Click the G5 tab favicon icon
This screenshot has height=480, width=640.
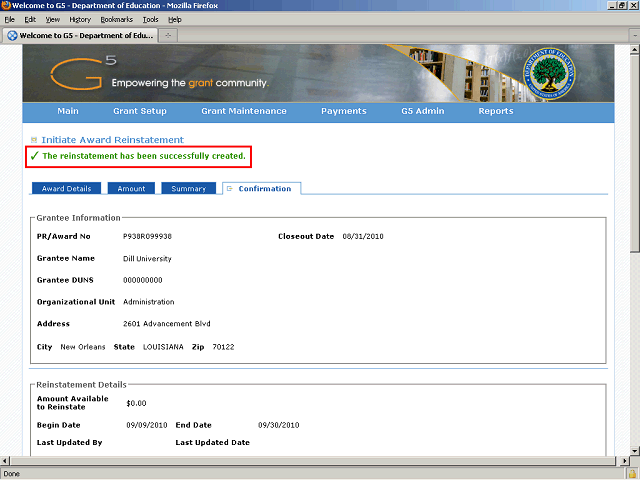point(12,36)
